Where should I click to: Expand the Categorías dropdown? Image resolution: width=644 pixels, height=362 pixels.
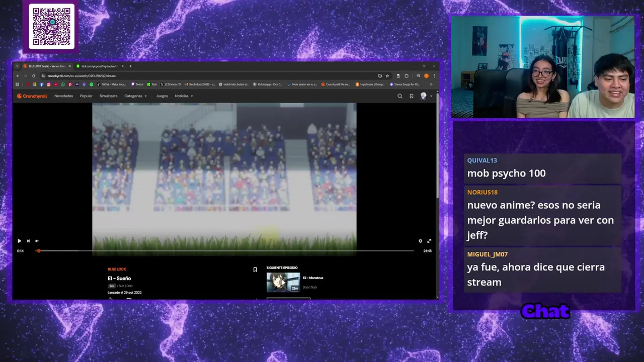tap(135, 96)
